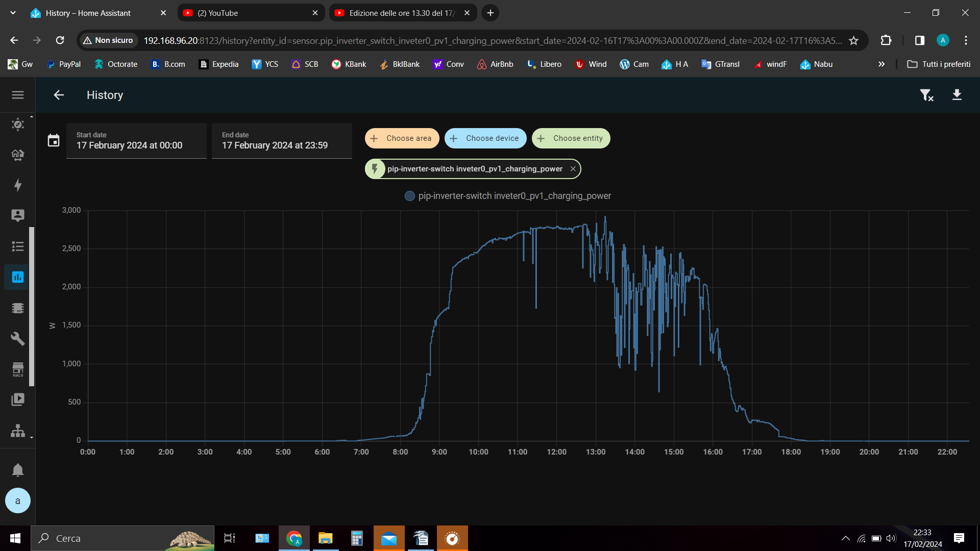The height and width of the screenshot is (551, 980).
Task: Click the Choose area button
Action: pos(402,138)
